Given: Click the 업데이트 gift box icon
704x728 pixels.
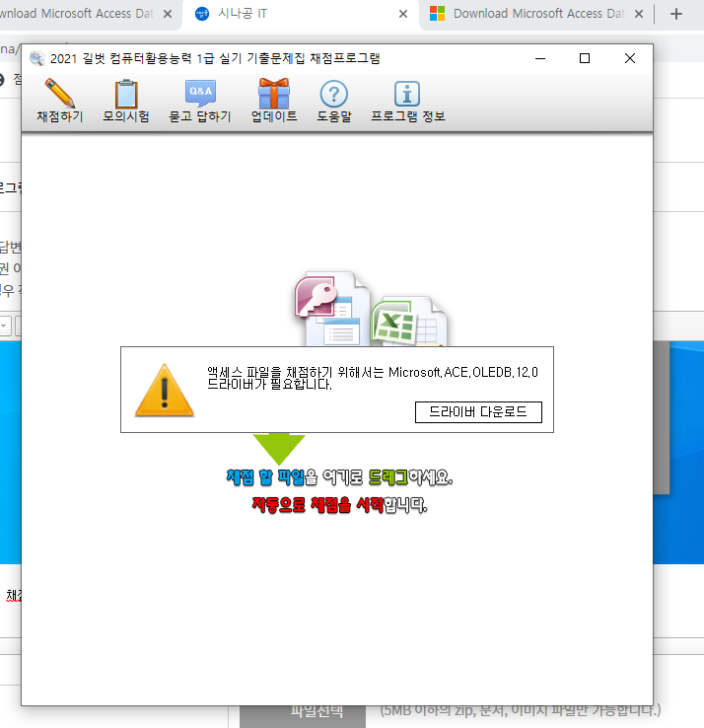Looking at the screenshot, I should pyautogui.click(x=273, y=94).
